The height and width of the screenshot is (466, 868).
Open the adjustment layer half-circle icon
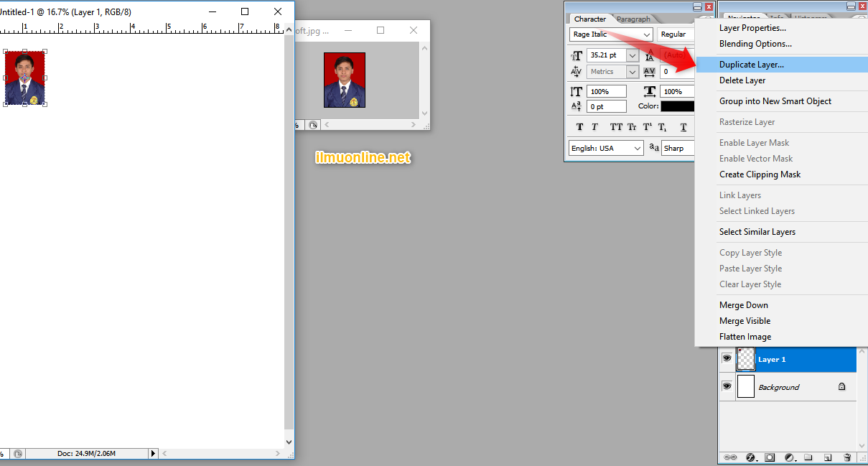[x=789, y=457]
